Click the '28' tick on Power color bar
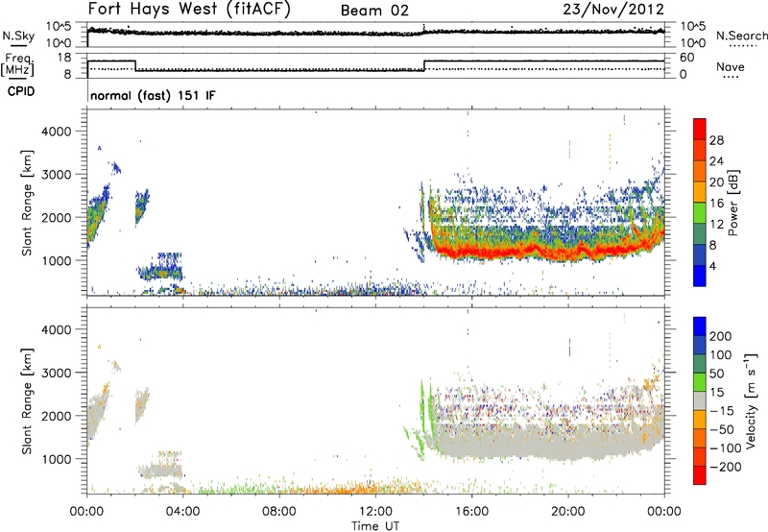 pyautogui.click(x=716, y=140)
